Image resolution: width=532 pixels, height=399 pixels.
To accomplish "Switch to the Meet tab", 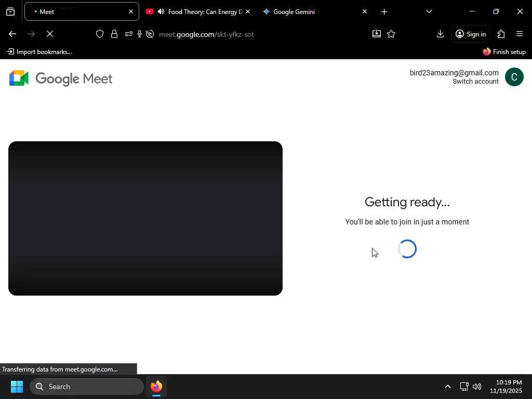I will pos(82,11).
